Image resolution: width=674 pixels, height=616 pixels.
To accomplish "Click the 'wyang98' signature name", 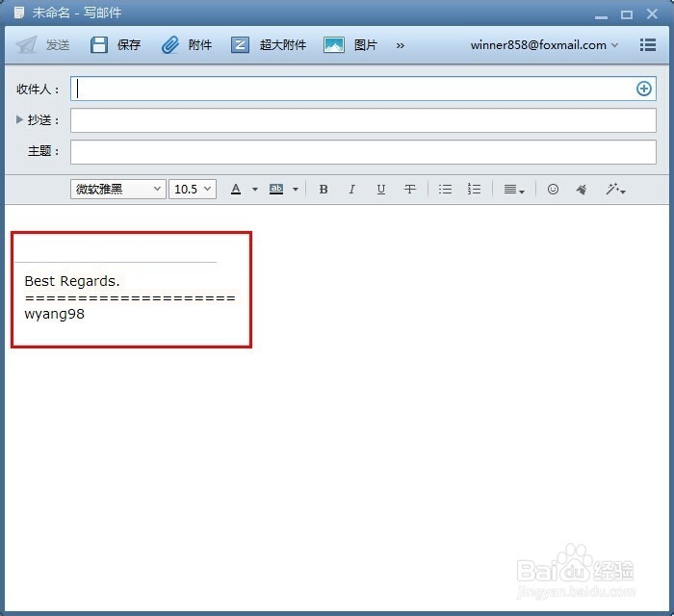I will point(54,314).
